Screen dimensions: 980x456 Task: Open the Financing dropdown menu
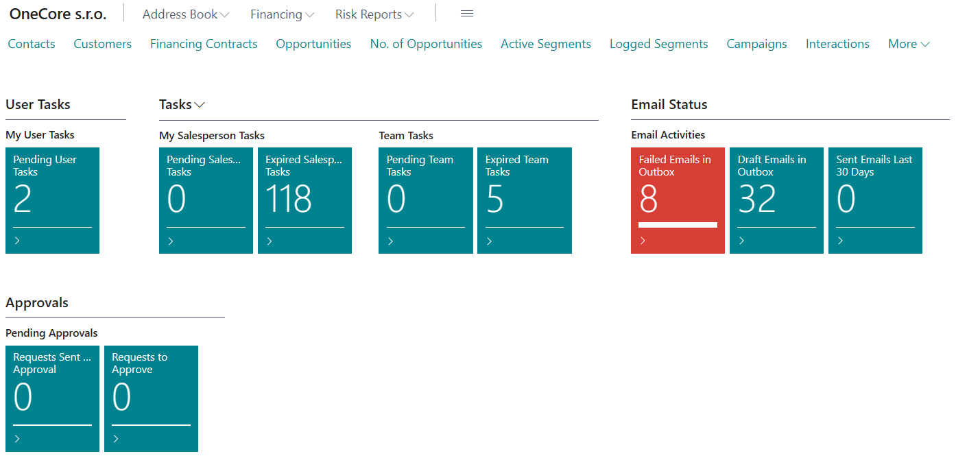[282, 14]
